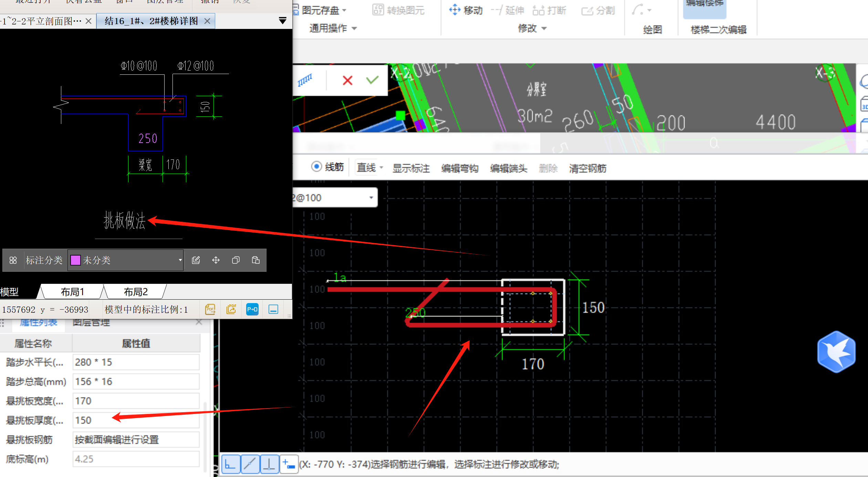
Task: Toggle the perpendicular snap icon
Action: 269,464
